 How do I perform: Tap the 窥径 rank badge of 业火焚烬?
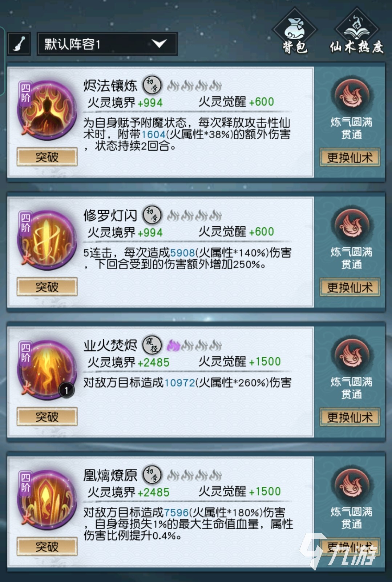[152, 345]
